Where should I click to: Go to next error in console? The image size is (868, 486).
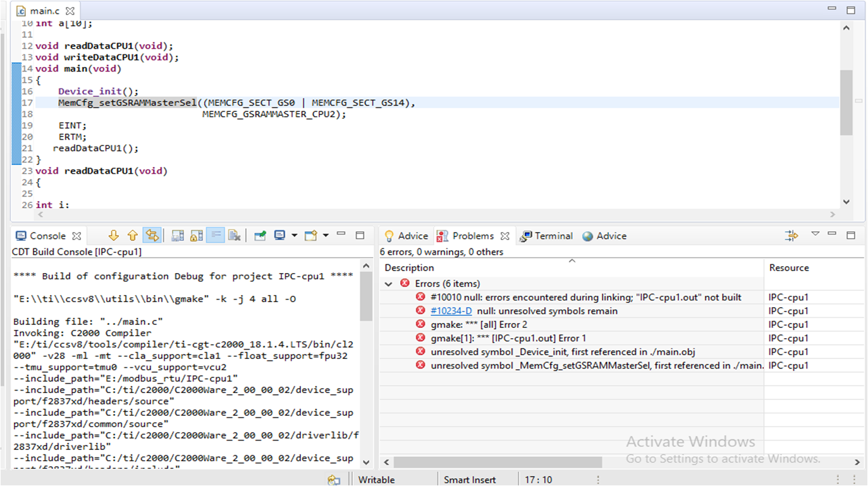click(114, 236)
